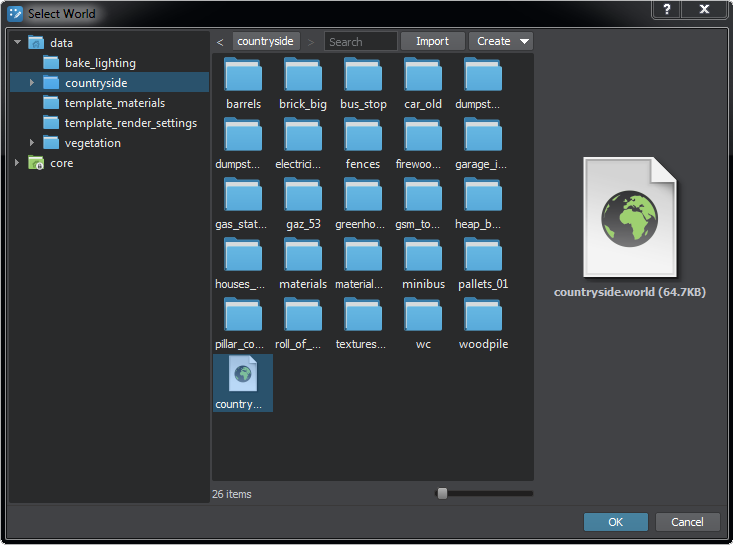
Task: Click the Search input field
Action: coord(360,42)
